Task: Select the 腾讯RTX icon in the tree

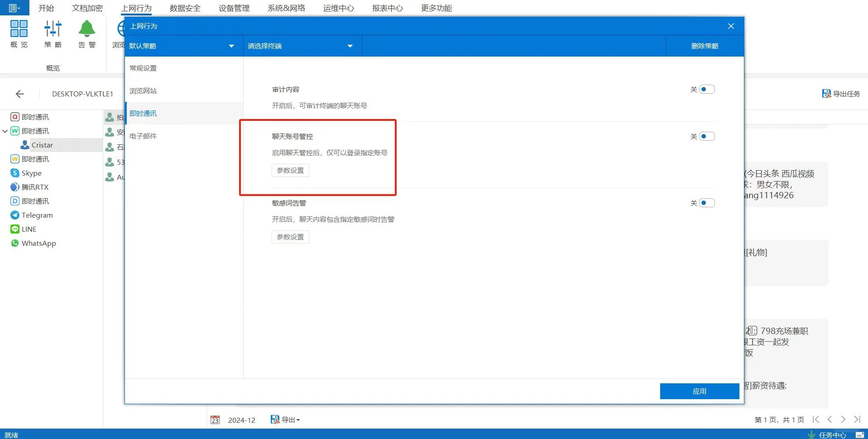Action: (x=15, y=187)
